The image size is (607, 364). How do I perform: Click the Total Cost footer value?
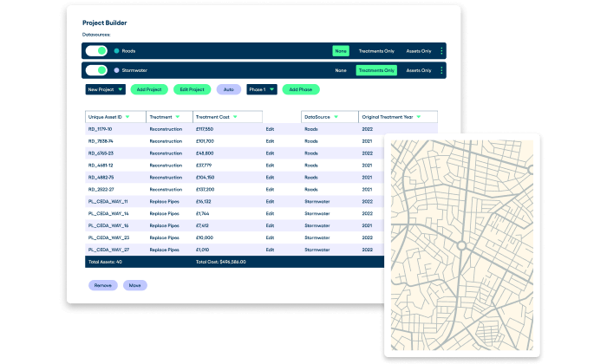[220, 262]
